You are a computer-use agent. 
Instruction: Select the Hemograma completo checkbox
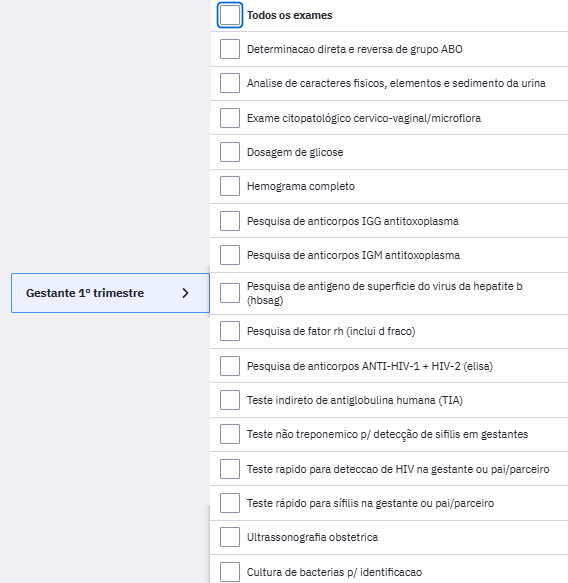click(230, 186)
